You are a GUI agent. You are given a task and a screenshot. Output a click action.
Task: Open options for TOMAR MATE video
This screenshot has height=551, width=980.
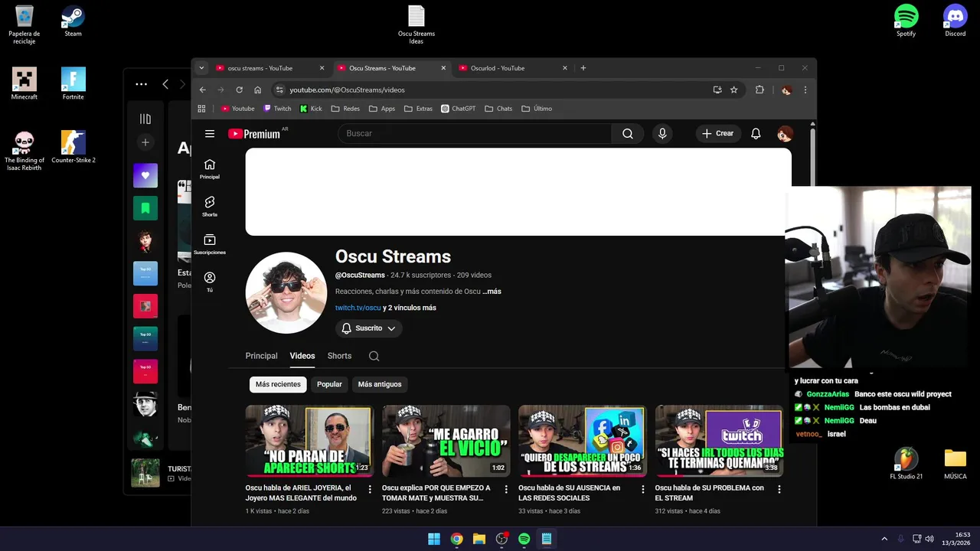click(506, 489)
